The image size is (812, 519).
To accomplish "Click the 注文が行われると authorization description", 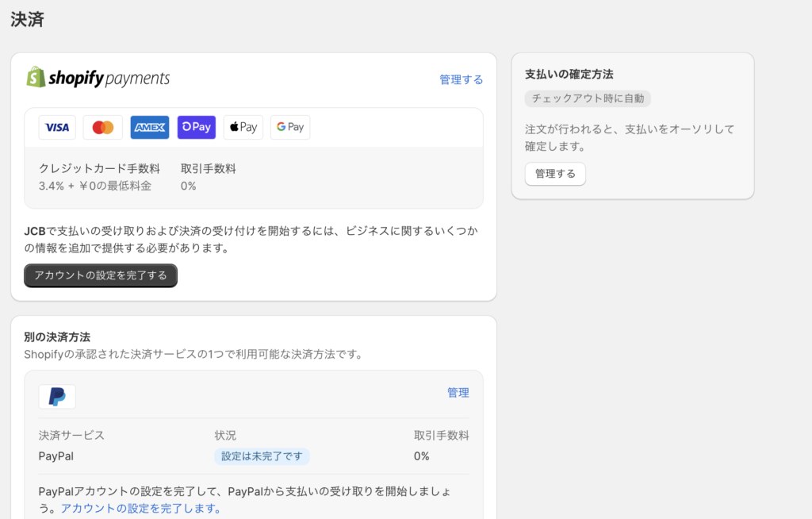I will tap(630, 138).
